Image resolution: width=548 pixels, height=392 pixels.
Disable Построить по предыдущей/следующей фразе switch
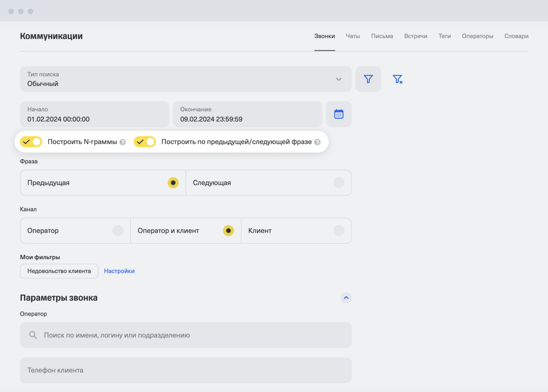coord(144,141)
